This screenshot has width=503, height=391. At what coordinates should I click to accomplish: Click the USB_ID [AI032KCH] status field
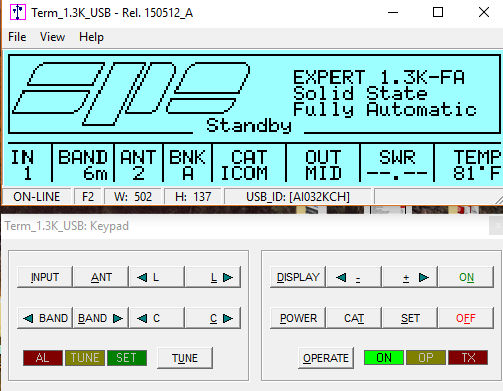pos(298,197)
